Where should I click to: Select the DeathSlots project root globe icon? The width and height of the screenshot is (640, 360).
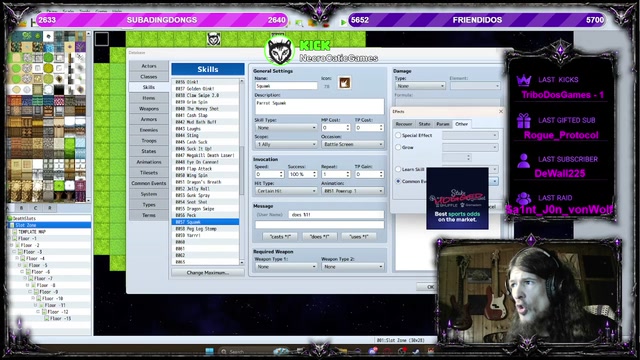(x=10, y=218)
